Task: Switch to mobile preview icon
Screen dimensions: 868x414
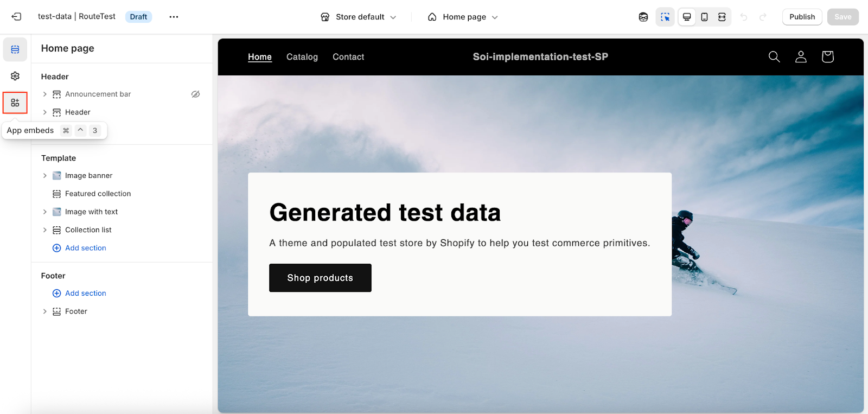Action: (x=704, y=17)
